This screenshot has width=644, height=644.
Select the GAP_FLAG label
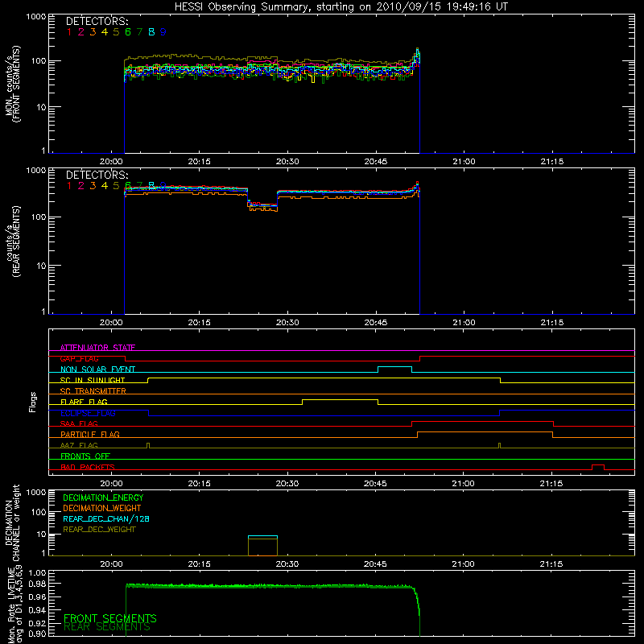(x=79, y=358)
